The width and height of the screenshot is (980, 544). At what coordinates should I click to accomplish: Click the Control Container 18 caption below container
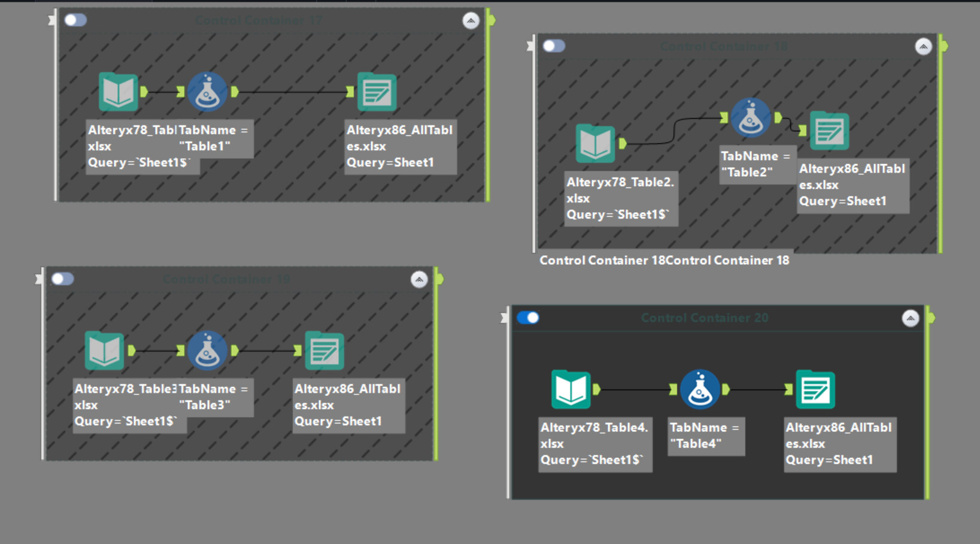coord(664,261)
